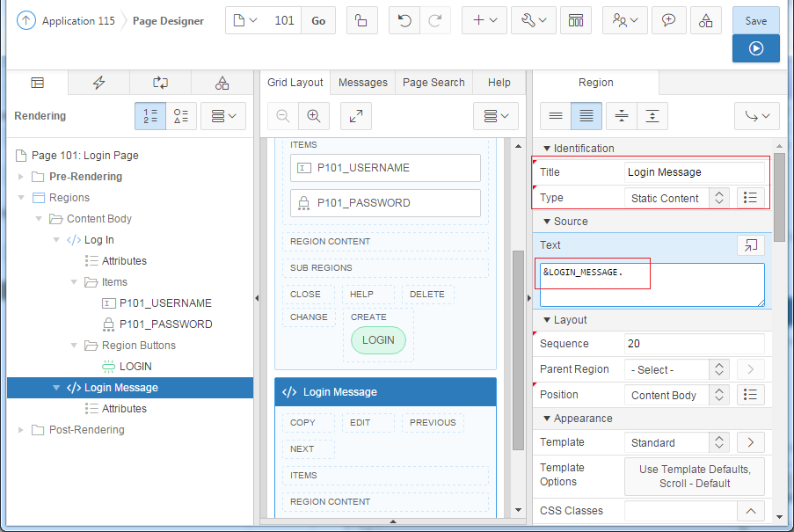794x532 pixels.
Task: Open the Rendering tree menu dropdown
Action: pos(223,116)
